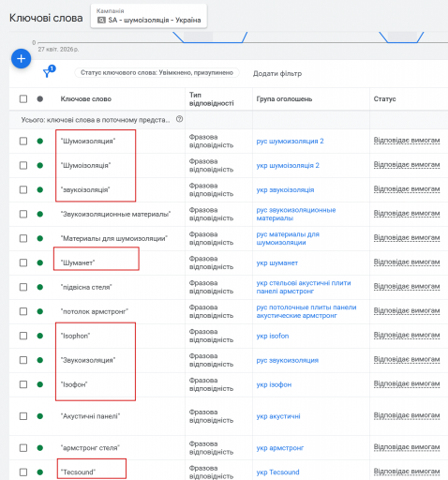Click match type cell for "потолок армстронг"
Image resolution: width=448 pixels, height=480 pixels.
(x=212, y=311)
